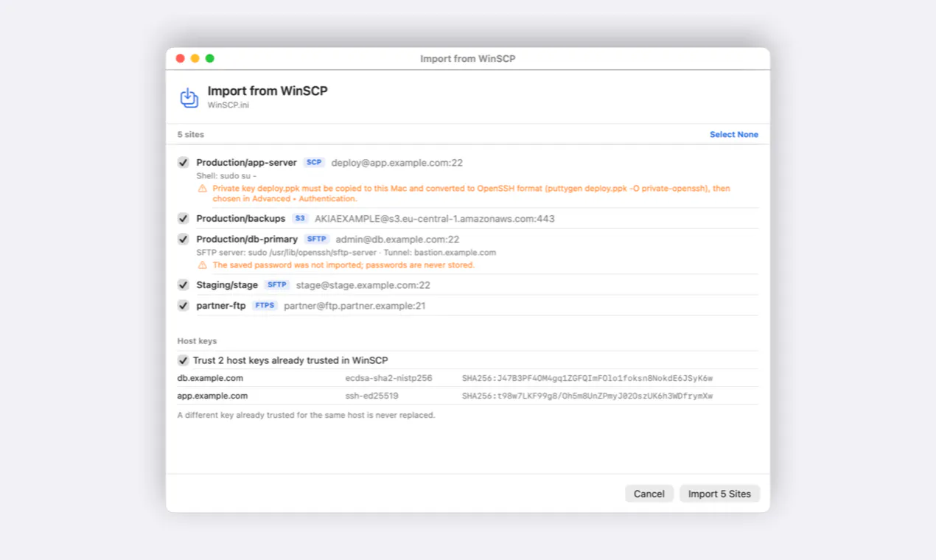936x560 pixels.
Task: Click the SHA256:J47B3PF4OM4gq1 fingerprint
Action: pyautogui.click(x=587, y=379)
